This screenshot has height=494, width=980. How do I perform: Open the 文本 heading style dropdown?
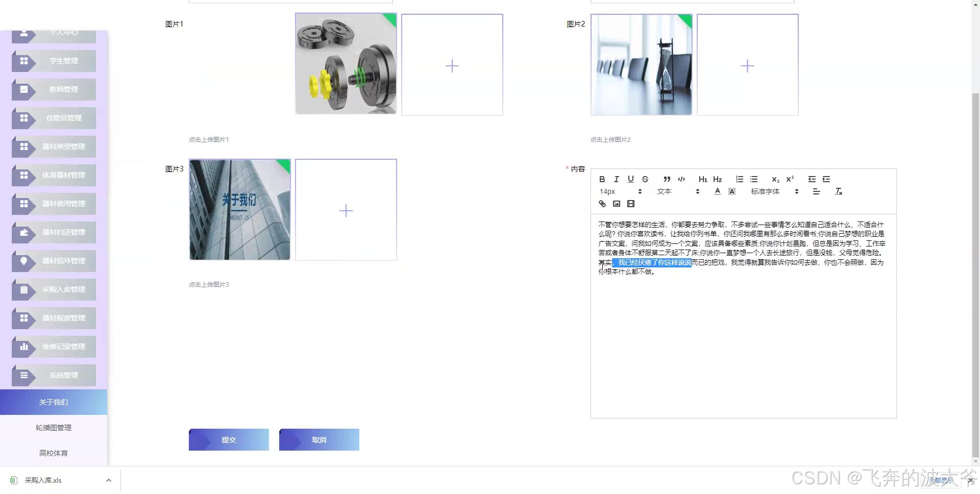tap(678, 191)
